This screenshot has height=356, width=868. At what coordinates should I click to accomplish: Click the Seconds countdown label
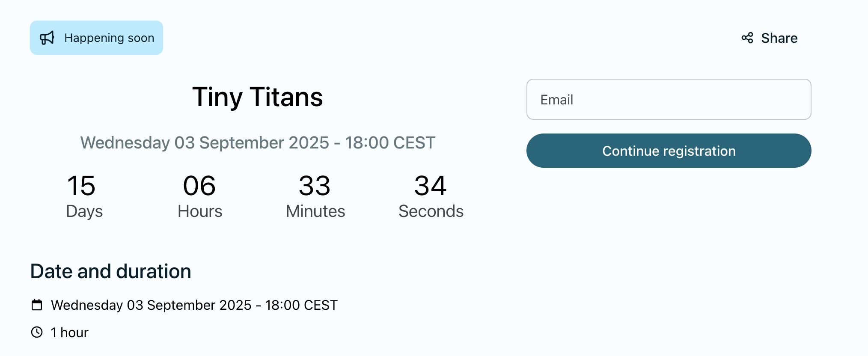point(431,211)
